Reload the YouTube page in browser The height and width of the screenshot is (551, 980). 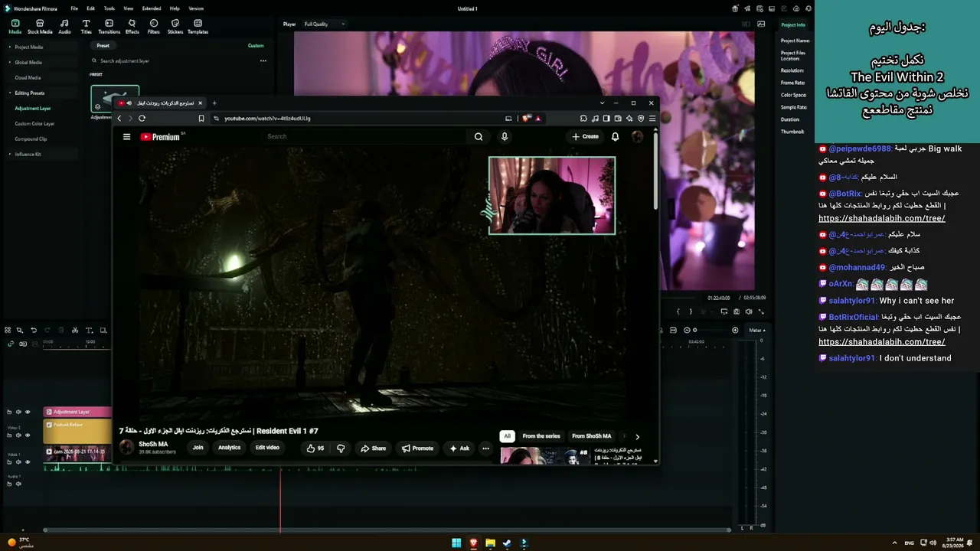click(142, 119)
